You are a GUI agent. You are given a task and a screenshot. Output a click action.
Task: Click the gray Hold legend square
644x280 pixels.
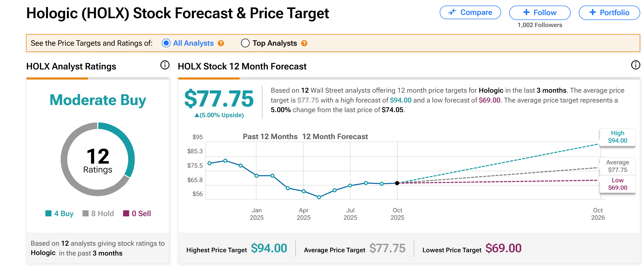pos(85,214)
